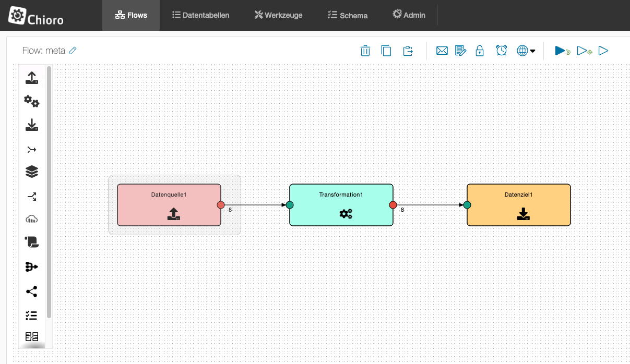Screen dimensions: 630x364
Task: Select the Transformation1 node
Action: 341,205
